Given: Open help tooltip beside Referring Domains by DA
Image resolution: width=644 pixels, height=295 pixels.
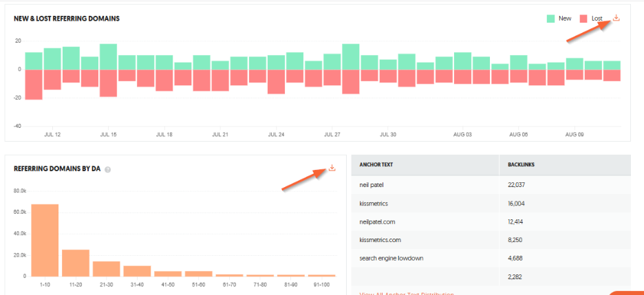Looking at the screenshot, I should 107,169.
